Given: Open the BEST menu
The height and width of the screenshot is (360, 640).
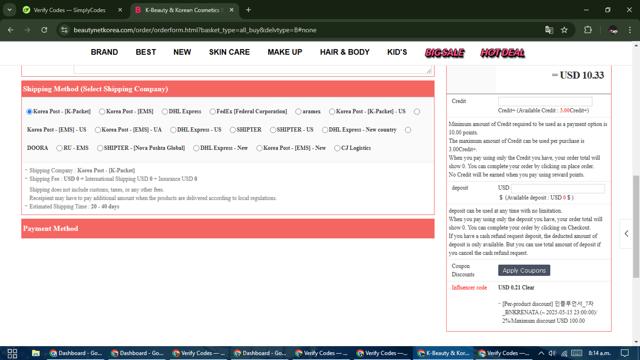Looking at the screenshot, I should coord(146,52).
